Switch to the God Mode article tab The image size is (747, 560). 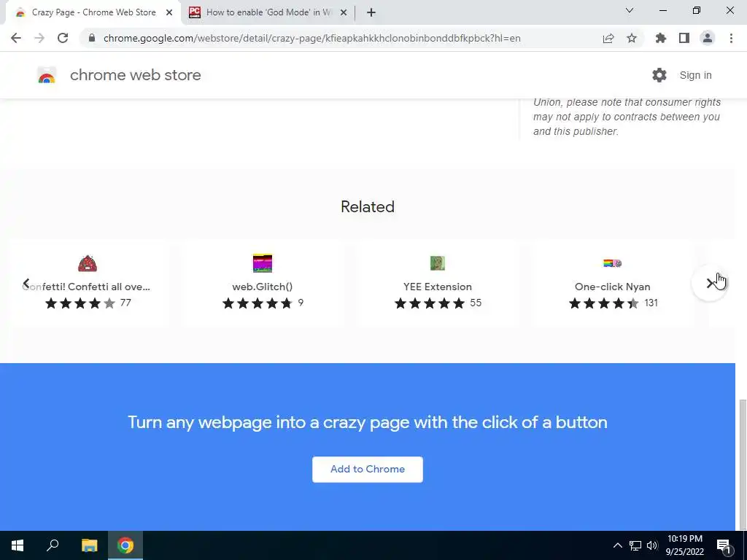click(x=268, y=12)
